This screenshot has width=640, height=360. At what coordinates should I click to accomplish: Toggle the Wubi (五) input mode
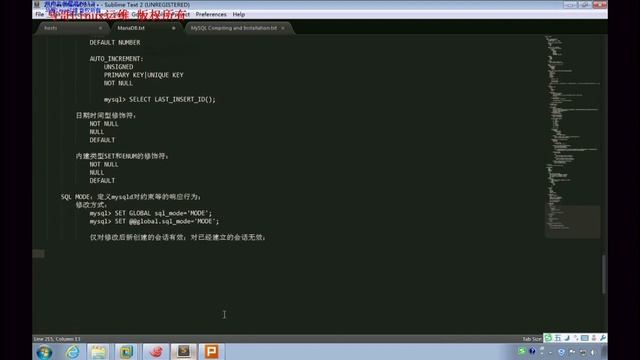click(558, 338)
